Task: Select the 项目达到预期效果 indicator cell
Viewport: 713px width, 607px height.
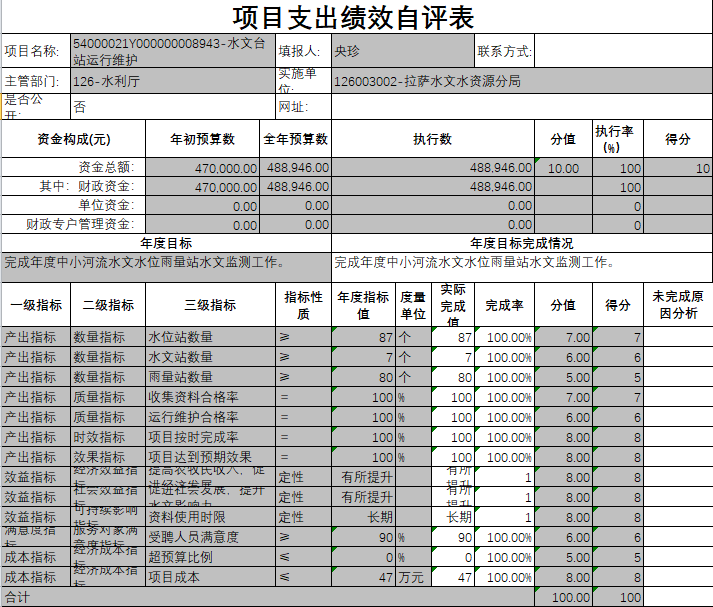Action: pyautogui.click(x=211, y=457)
